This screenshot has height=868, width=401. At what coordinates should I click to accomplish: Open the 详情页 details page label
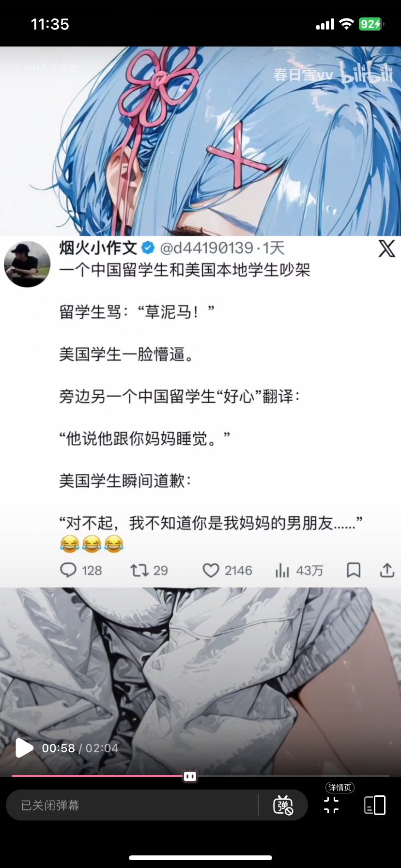tap(340, 788)
